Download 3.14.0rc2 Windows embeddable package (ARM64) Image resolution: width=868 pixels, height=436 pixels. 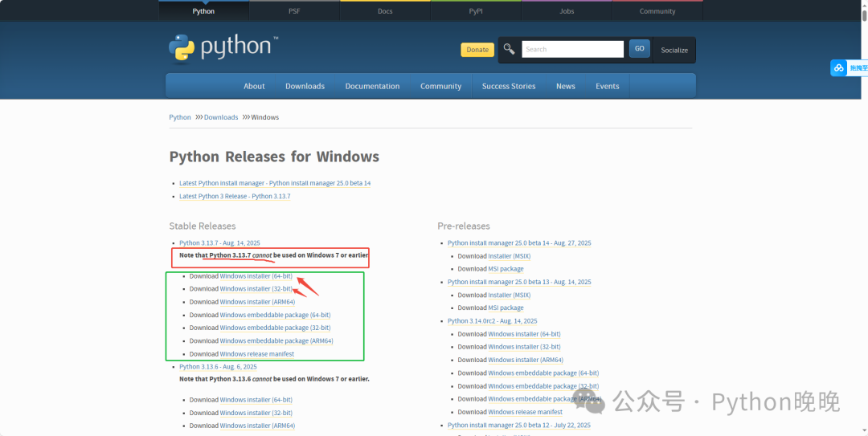[545, 399]
